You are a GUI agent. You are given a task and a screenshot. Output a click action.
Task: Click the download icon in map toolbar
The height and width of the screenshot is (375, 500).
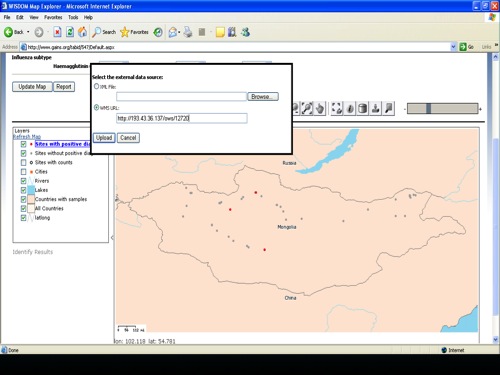click(376, 109)
